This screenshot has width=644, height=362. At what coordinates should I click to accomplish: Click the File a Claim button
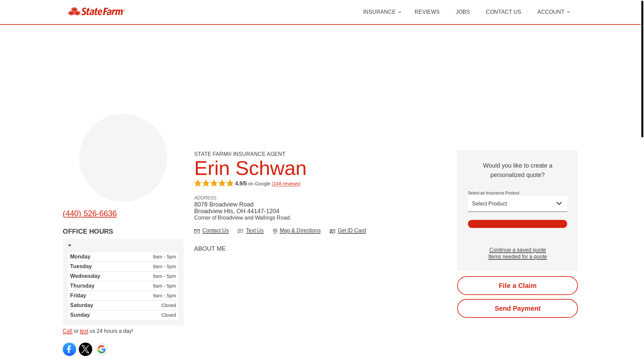tap(518, 286)
